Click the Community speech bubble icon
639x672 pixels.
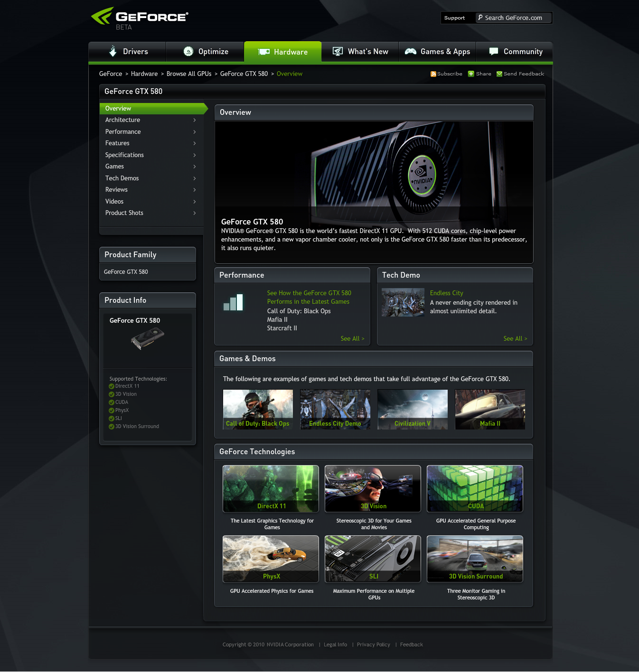pyautogui.click(x=494, y=51)
